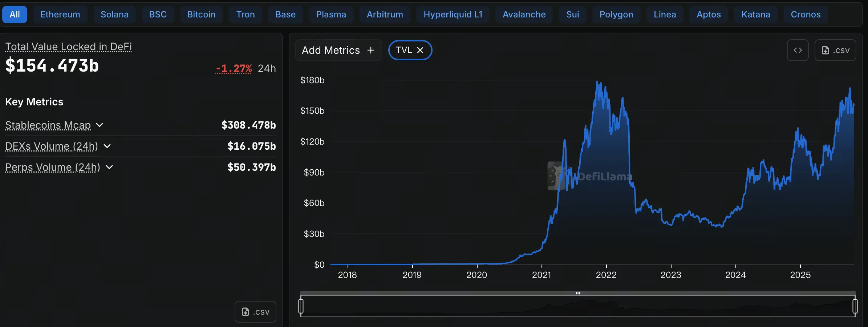Viewport: 868px width, 327px height.
Task: Click the Perps Volume (24h) label
Action: pyautogui.click(x=53, y=167)
